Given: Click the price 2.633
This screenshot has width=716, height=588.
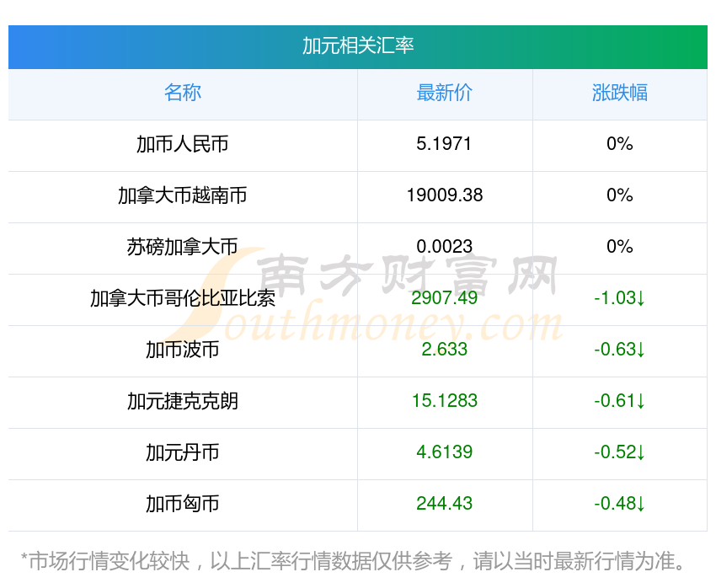Looking at the screenshot, I should [x=444, y=350].
